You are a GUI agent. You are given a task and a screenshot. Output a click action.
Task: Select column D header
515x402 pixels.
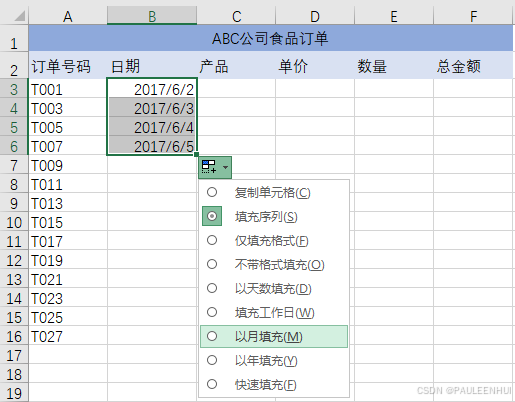[315, 16]
